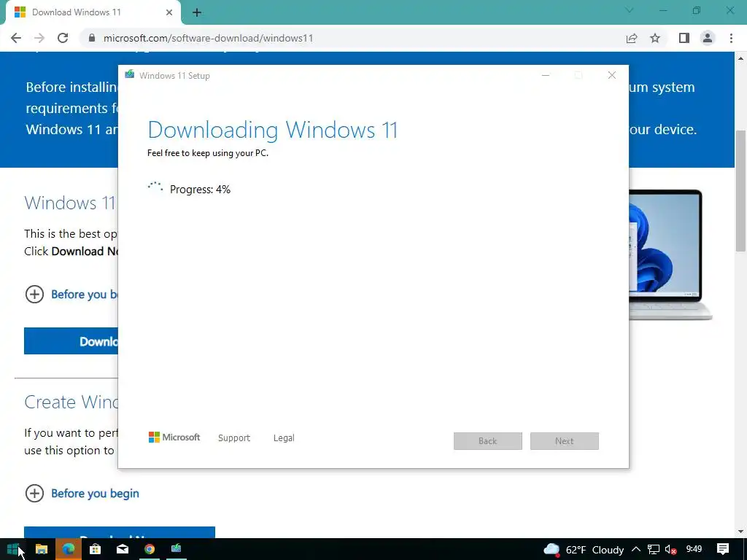The height and width of the screenshot is (560, 747).
Task: Open the tab search dropdown arrow
Action: click(x=630, y=10)
